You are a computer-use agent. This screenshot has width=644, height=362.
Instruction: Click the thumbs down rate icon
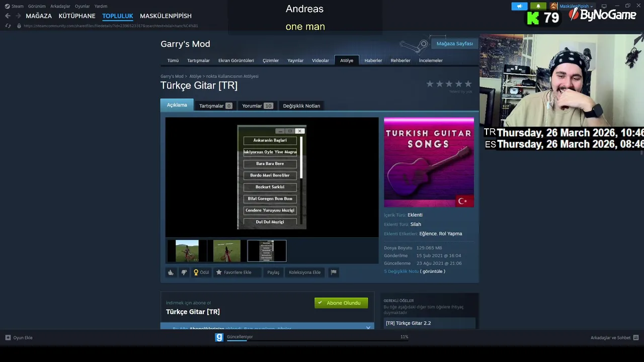[x=184, y=273]
